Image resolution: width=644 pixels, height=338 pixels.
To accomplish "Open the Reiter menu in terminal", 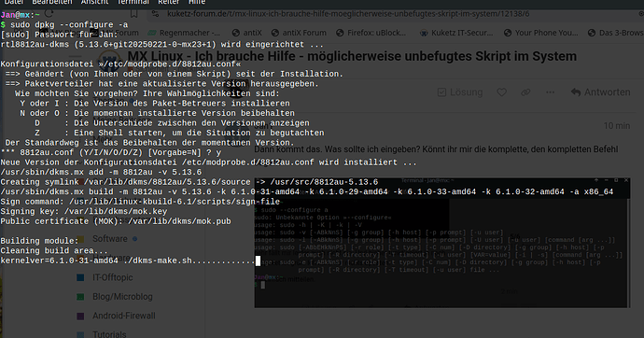I will tap(168, 2).
